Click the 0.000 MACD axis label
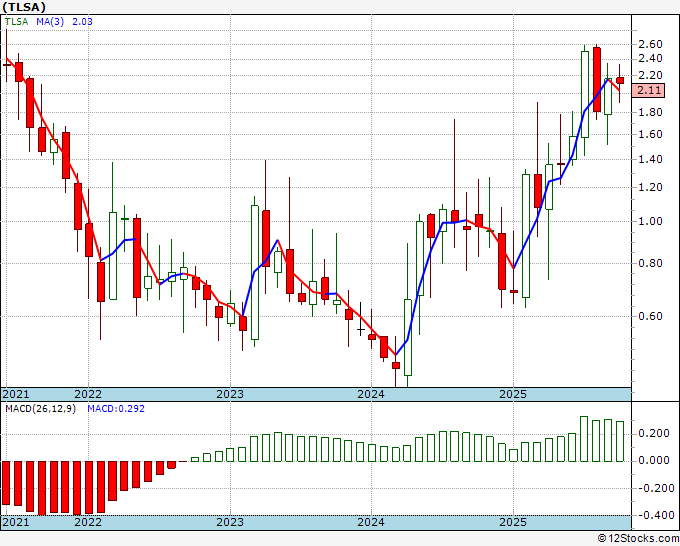Image resolution: width=680 pixels, height=546 pixels. coord(654,461)
